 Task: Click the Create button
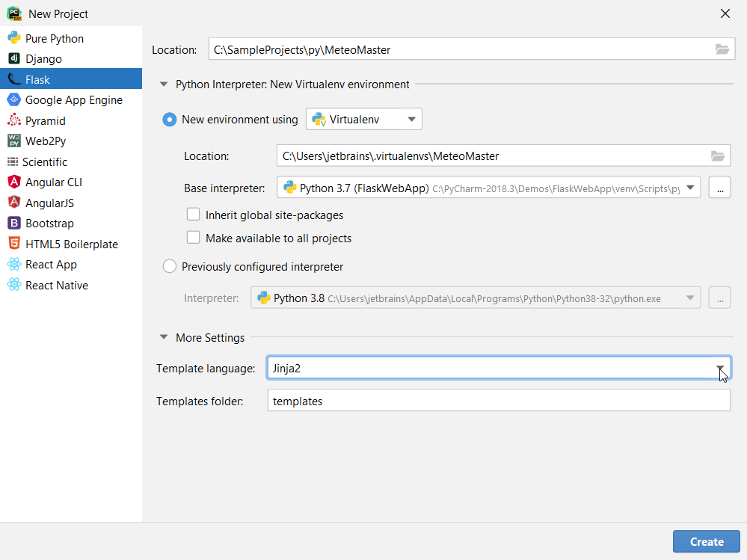(706, 542)
